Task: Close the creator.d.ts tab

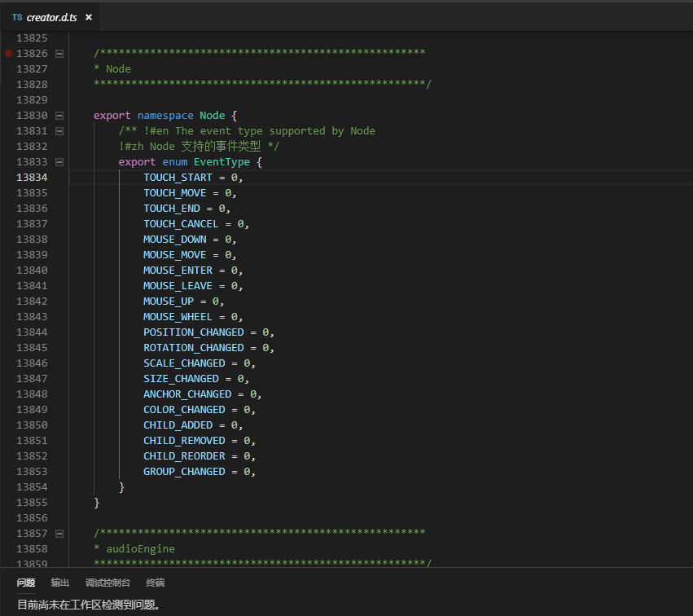Action: pyautogui.click(x=89, y=17)
